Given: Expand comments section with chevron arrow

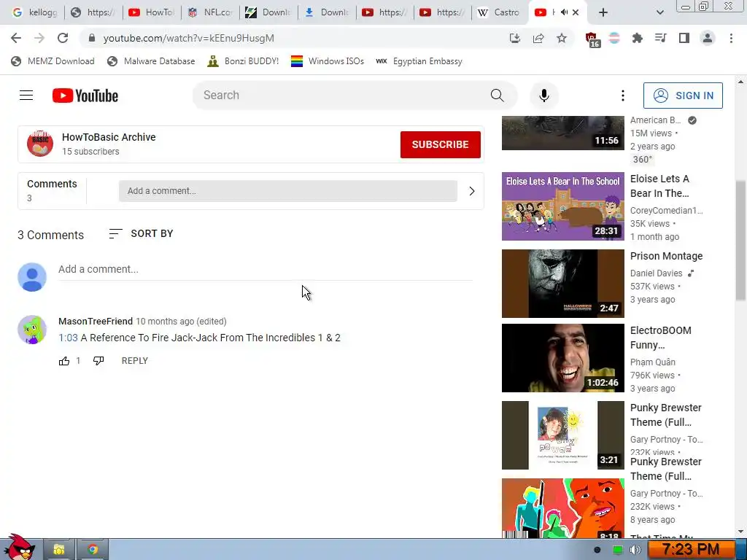Looking at the screenshot, I should [x=472, y=191].
